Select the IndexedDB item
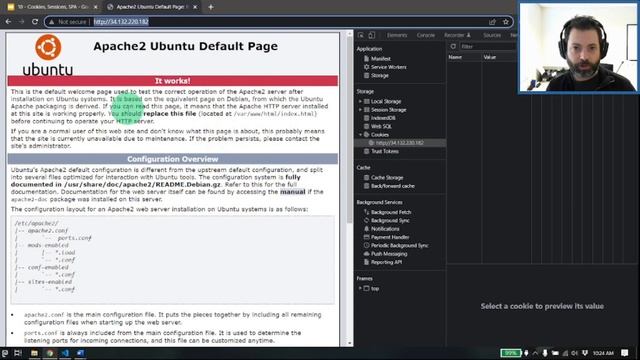The width and height of the screenshot is (640, 360). coord(383,118)
